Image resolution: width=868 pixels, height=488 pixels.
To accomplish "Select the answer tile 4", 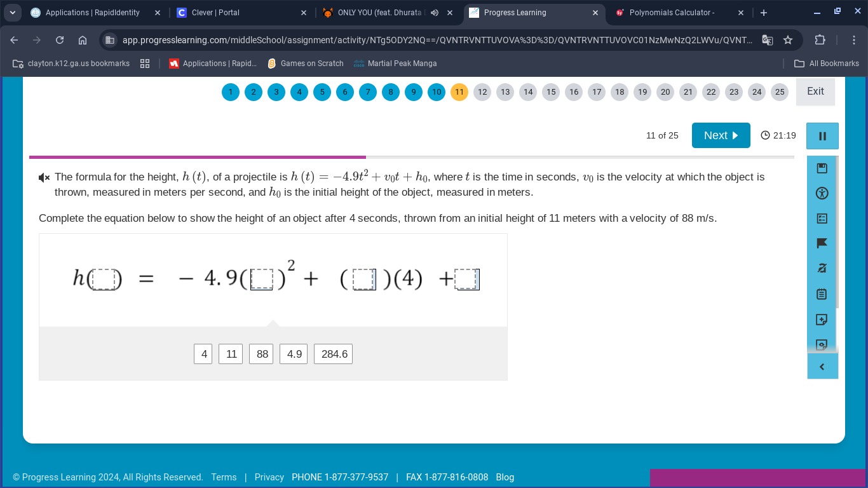I will (x=203, y=354).
